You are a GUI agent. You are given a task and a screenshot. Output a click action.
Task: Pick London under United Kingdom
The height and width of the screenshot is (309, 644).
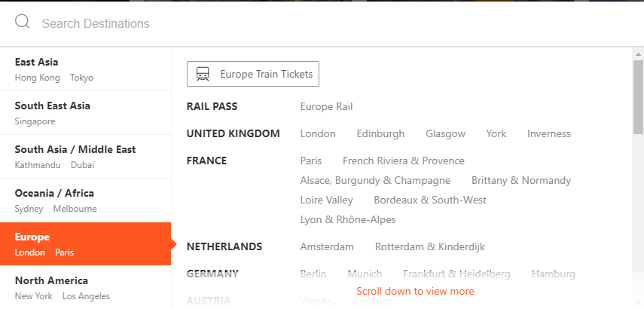coord(318,133)
